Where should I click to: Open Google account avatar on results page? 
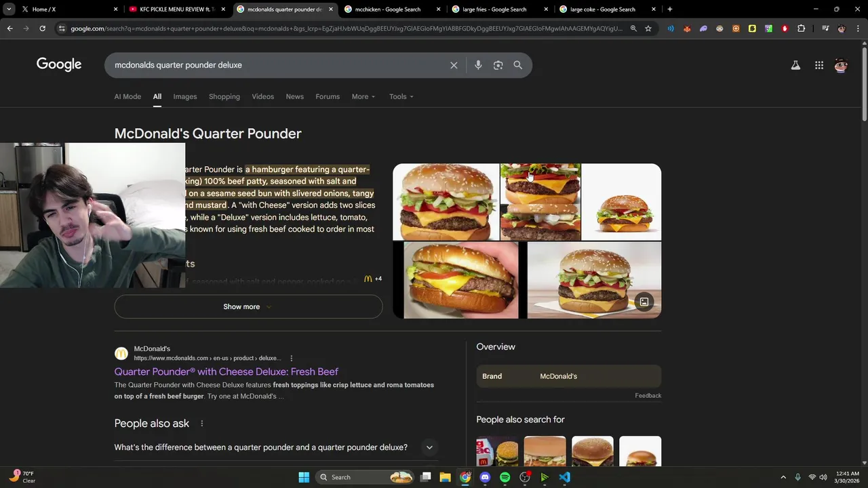pyautogui.click(x=841, y=65)
